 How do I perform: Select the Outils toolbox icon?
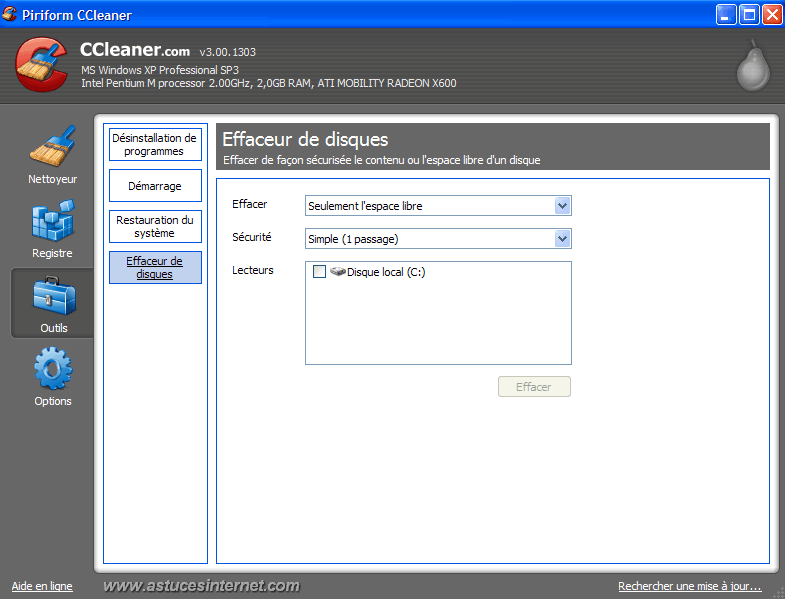click(54, 296)
